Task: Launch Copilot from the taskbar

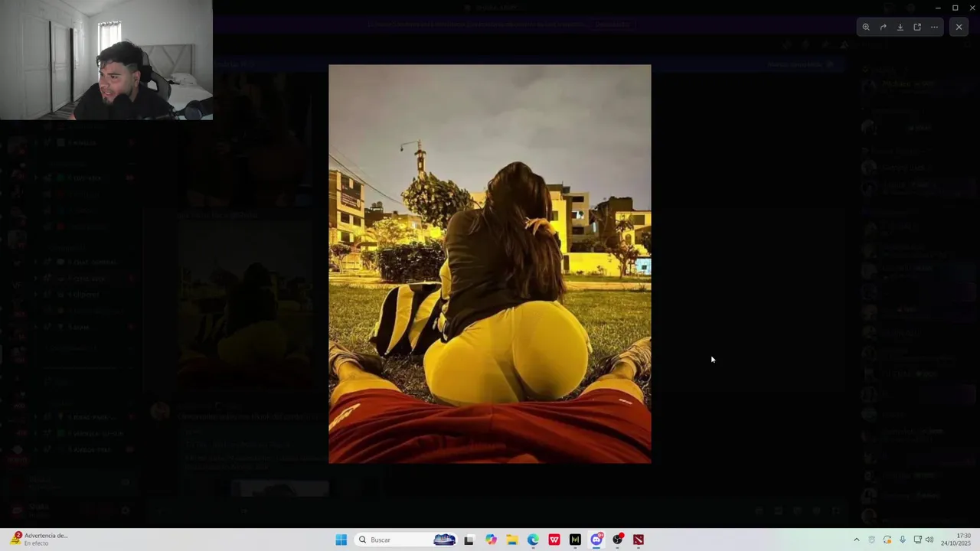Action: coord(491,540)
